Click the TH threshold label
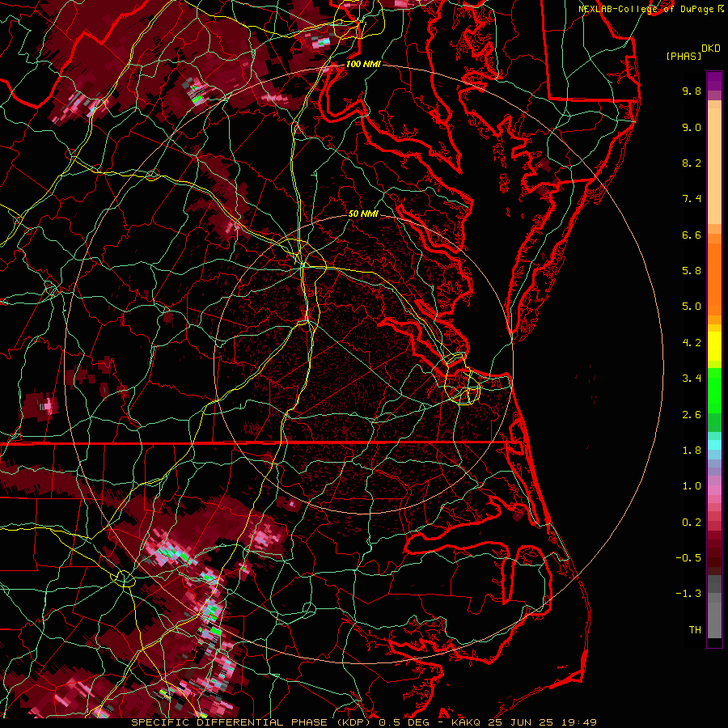 [695, 630]
